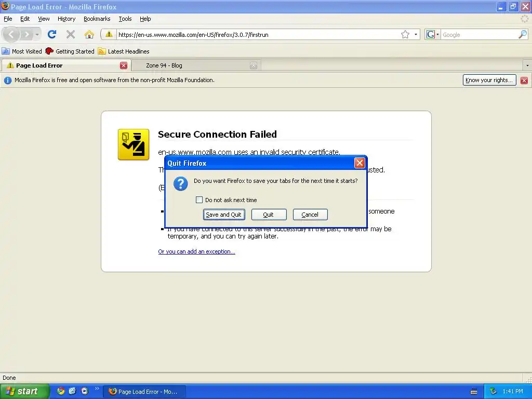The width and height of the screenshot is (532, 399).
Task: Open the Edit menu
Action: 25,19
